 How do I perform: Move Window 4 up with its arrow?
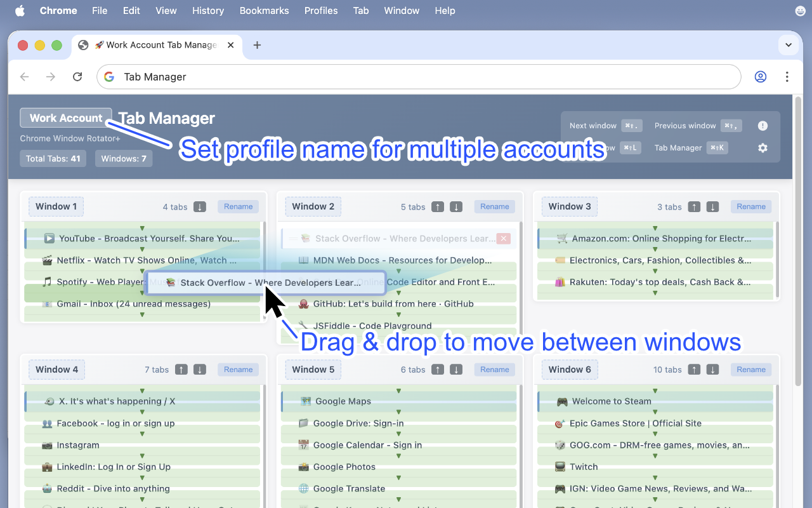click(x=181, y=370)
